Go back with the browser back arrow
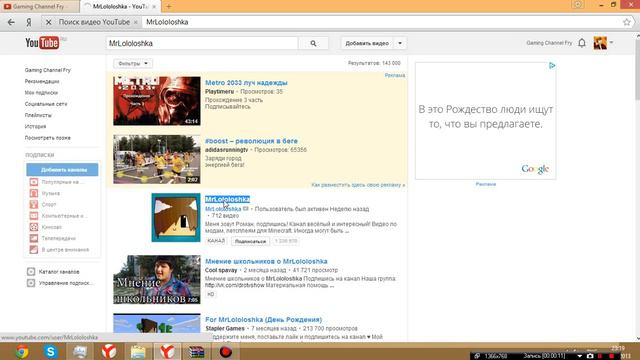Screen dimensions: 640x360 pos(11,22)
